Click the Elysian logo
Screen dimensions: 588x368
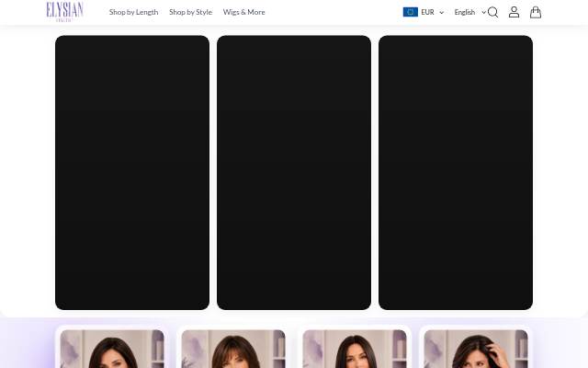pos(64,11)
